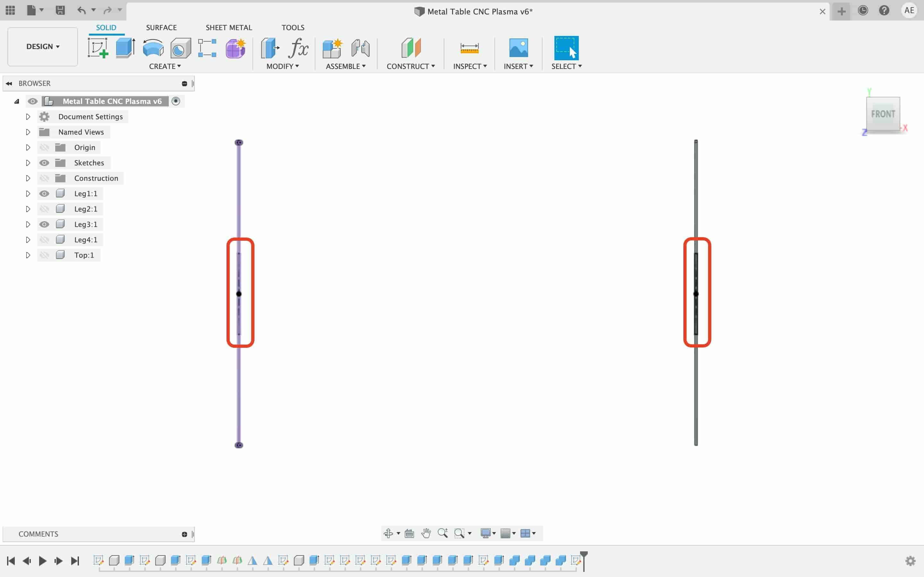Expand the Sketches folder in browser
Screen dimensions: 924x577
27,162
